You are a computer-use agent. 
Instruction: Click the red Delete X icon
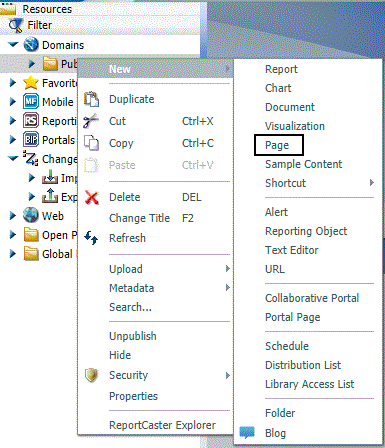91,197
